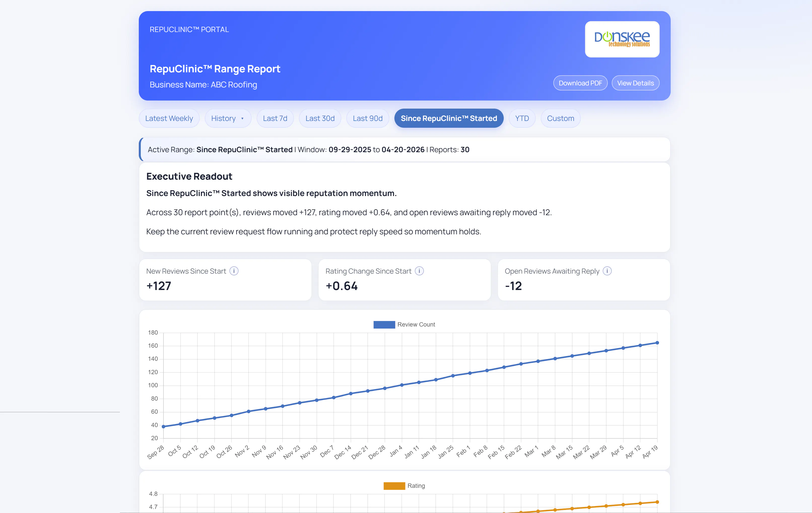Switch to the YTD range tab
This screenshot has height=513, width=812.
point(522,118)
